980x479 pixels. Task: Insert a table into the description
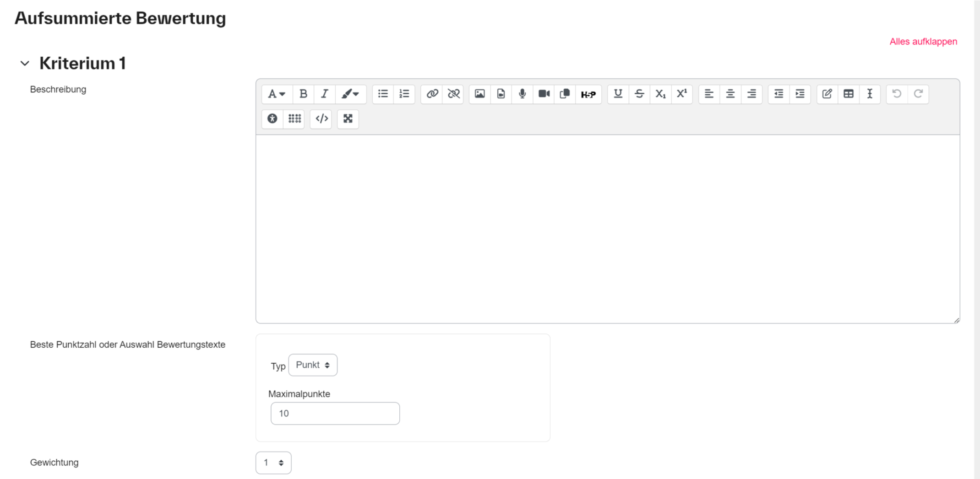coord(848,94)
